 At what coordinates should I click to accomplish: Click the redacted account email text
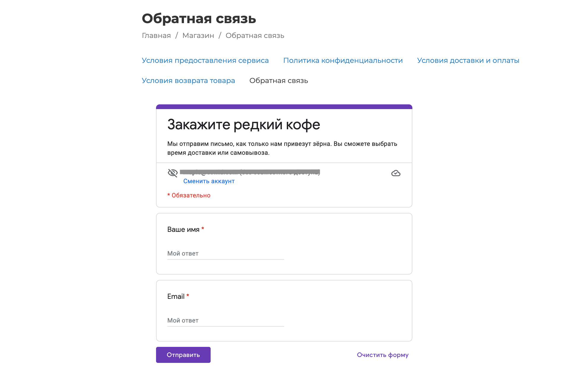point(250,172)
